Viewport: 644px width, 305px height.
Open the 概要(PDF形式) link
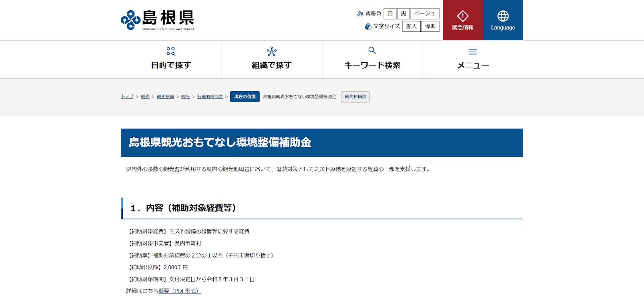pyautogui.click(x=180, y=291)
